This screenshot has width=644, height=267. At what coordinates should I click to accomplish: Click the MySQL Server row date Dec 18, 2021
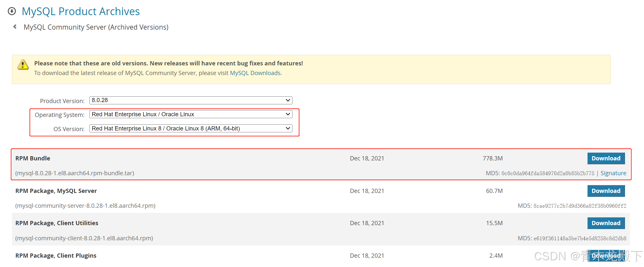(x=367, y=191)
